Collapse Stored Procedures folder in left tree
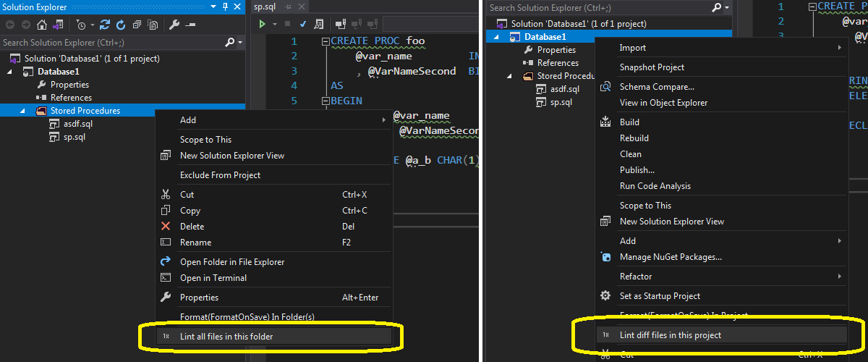The width and height of the screenshot is (868, 362). [x=22, y=111]
